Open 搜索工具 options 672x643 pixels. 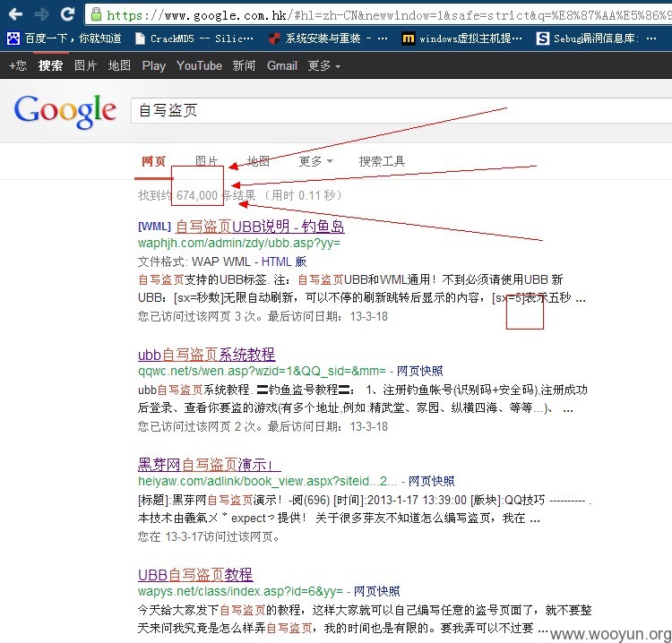[x=382, y=161]
